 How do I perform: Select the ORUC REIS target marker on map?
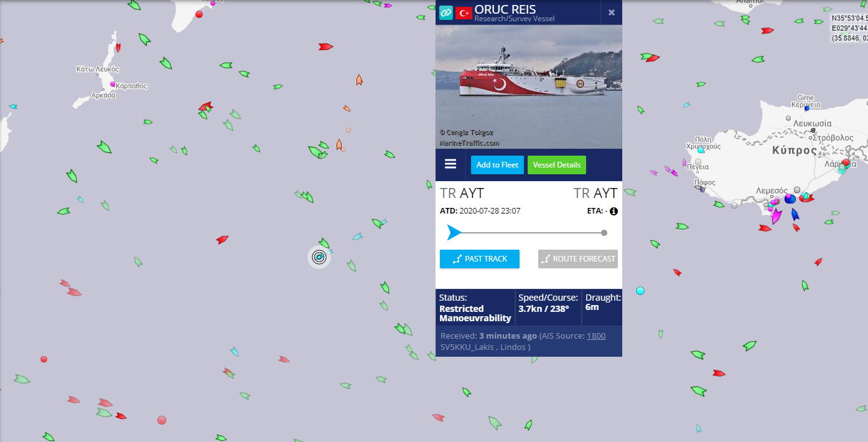[x=319, y=256]
